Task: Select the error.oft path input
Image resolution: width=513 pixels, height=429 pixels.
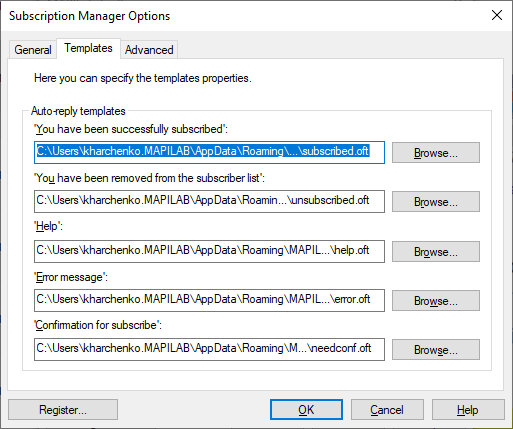Action: click(209, 300)
